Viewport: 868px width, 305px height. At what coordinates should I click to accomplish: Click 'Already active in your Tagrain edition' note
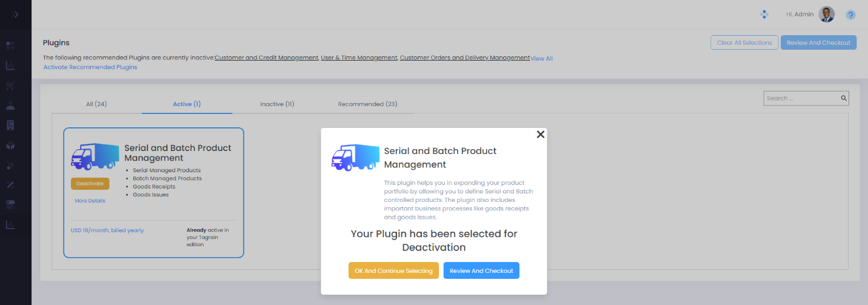pos(208,238)
